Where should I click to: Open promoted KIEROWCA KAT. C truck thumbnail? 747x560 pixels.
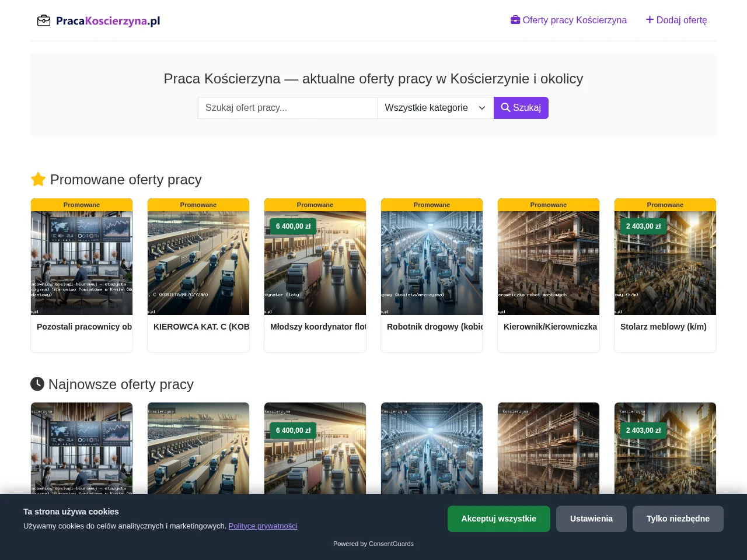(198, 263)
